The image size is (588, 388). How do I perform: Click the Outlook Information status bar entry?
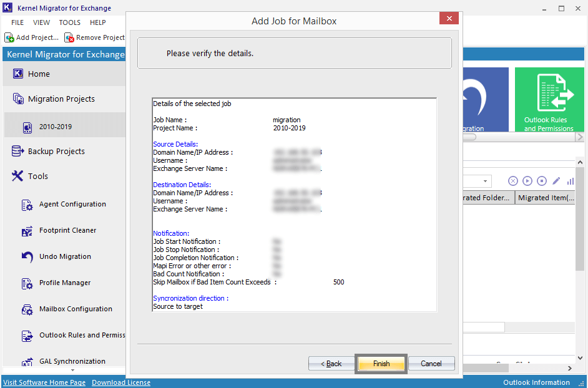pos(536,382)
